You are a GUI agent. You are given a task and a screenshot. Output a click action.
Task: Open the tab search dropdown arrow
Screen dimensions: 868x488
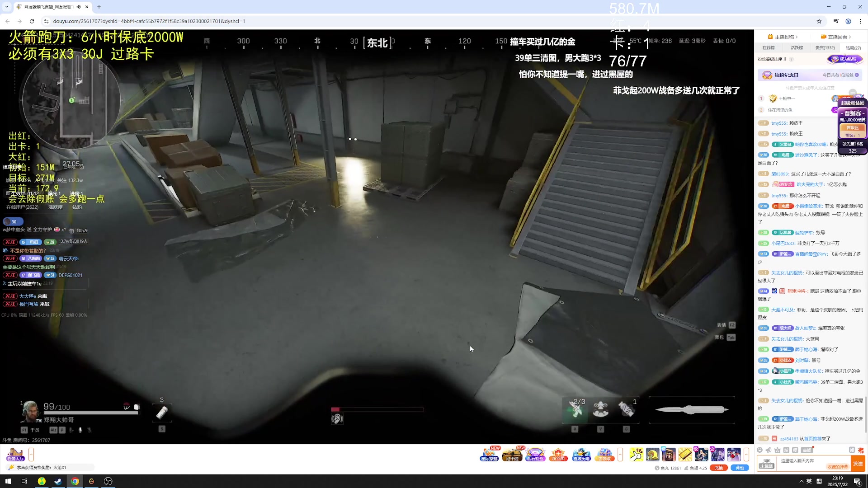7,7
